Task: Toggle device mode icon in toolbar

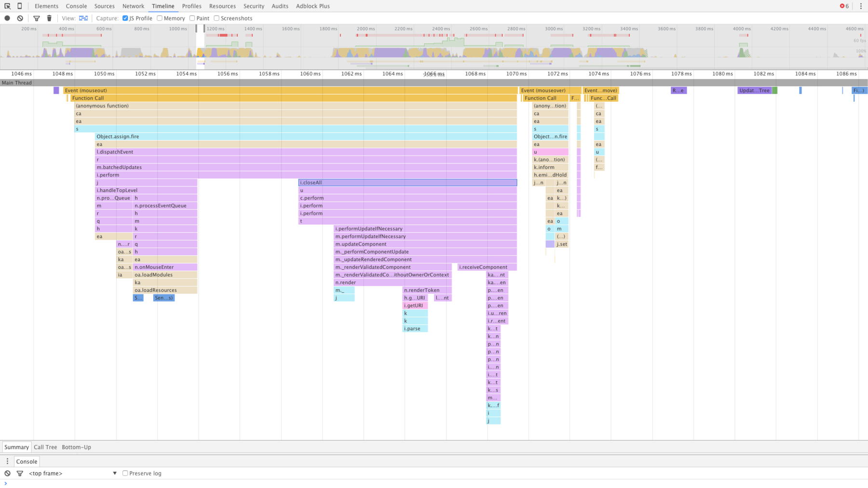Action: 20,6
